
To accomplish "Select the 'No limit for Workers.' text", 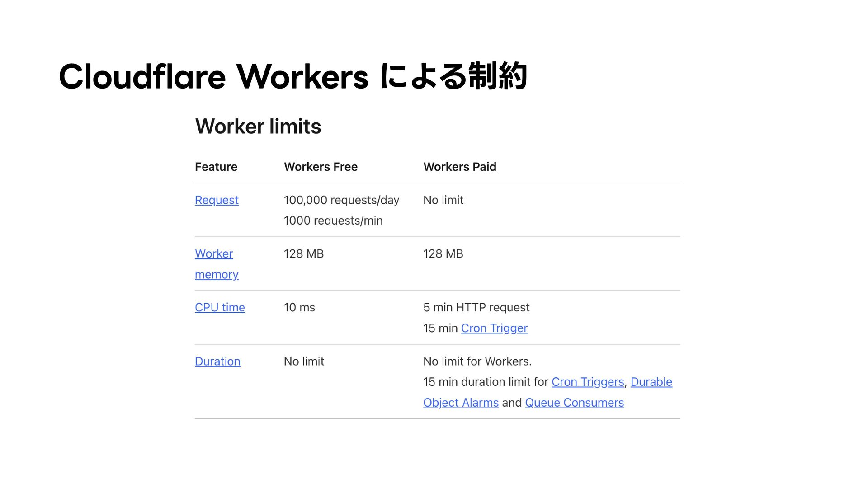I will [x=477, y=361].
